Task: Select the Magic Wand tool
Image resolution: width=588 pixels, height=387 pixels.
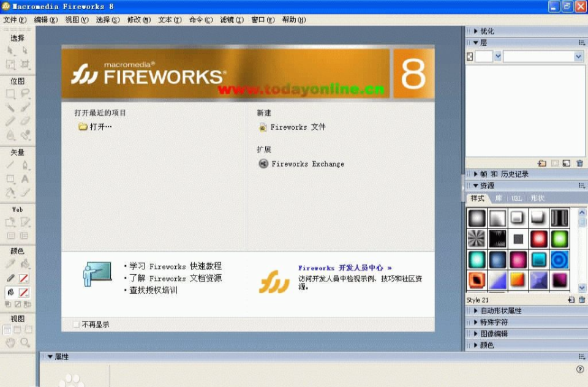Action: pos(10,108)
